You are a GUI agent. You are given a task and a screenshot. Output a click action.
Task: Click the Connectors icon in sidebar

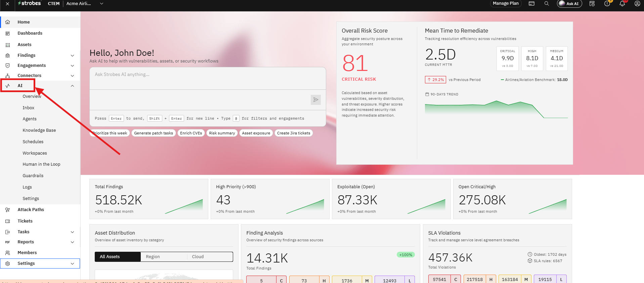click(x=7, y=76)
